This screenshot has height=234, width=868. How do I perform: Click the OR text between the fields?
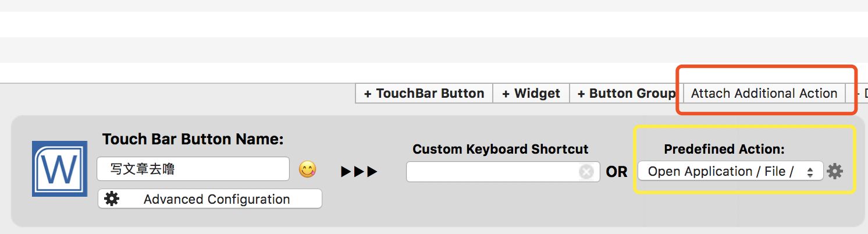click(x=617, y=172)
